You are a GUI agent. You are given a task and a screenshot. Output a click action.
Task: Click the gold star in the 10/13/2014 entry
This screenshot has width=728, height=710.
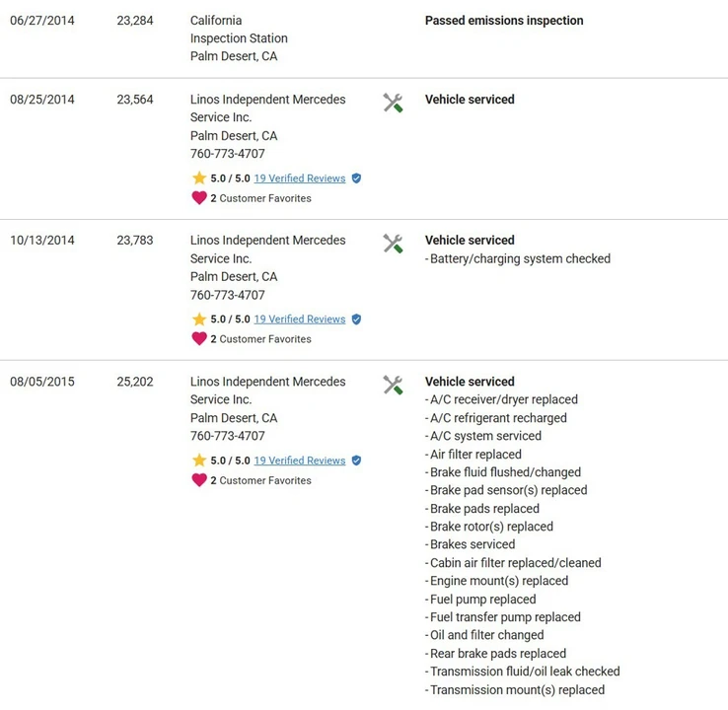coord(199,319)
